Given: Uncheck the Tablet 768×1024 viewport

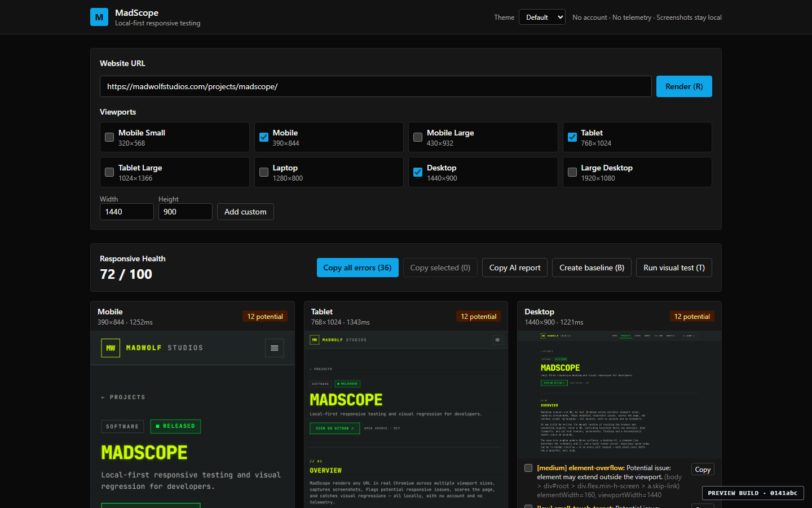Looking at the screenshot, I should pyautogui.click(x=572, y=137).
